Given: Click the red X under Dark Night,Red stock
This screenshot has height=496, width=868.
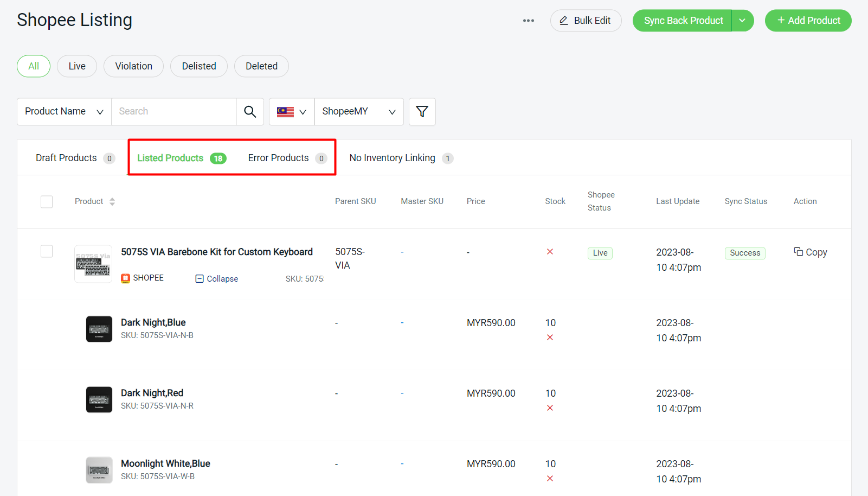Looking at the screenshot, I should click(x=550, y=408).
